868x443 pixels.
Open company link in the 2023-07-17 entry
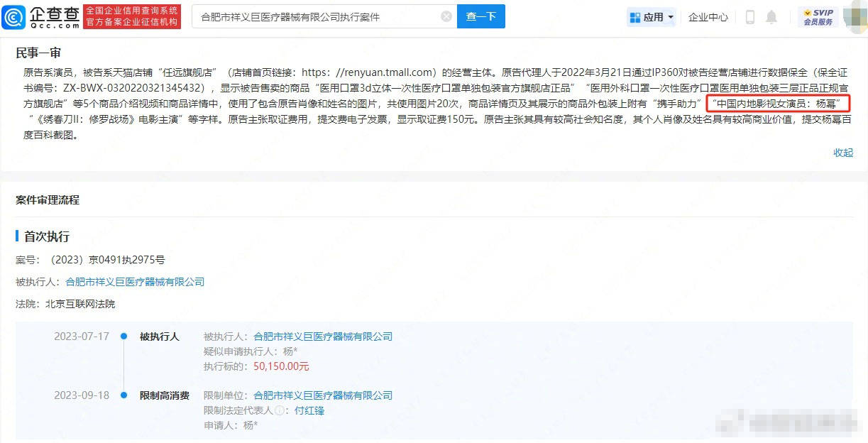pos(323,337)
